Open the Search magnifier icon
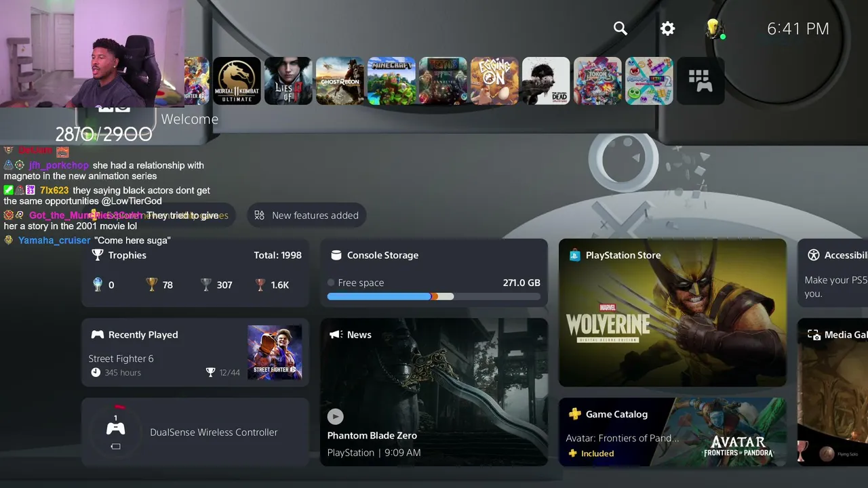868x488 pixels. [620, 28]
